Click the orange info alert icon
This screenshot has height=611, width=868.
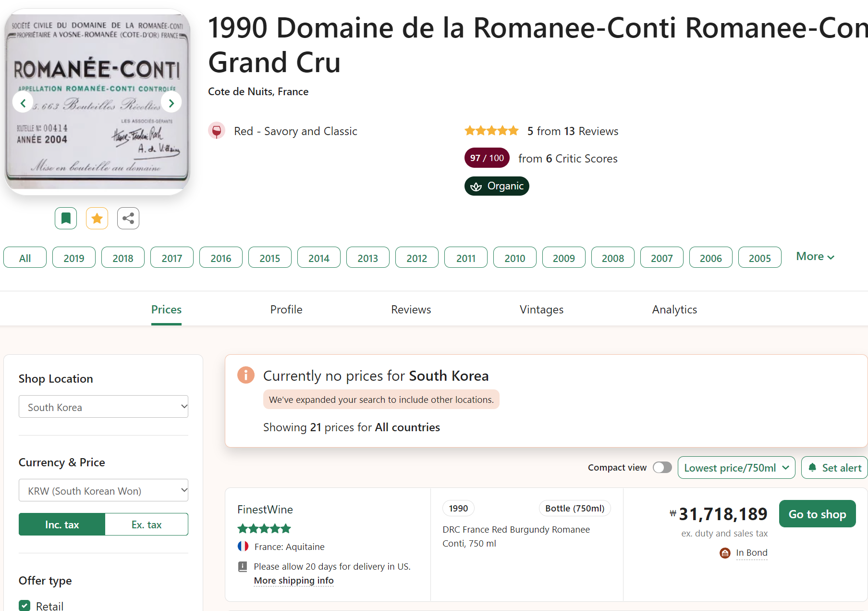click(246, 375)
